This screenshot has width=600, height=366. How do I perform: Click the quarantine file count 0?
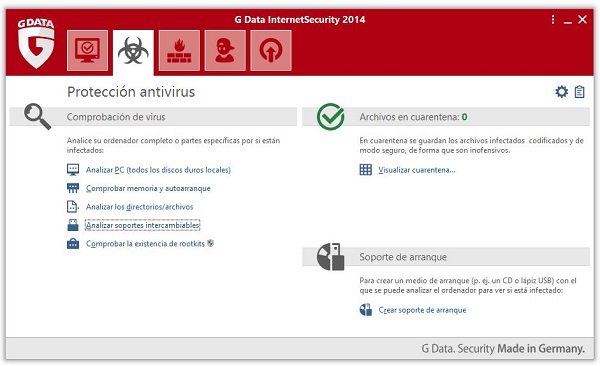point(464,117)
